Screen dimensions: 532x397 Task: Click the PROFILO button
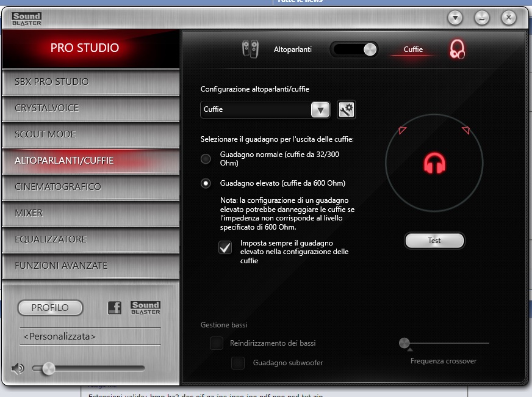[x=50, y=308]
